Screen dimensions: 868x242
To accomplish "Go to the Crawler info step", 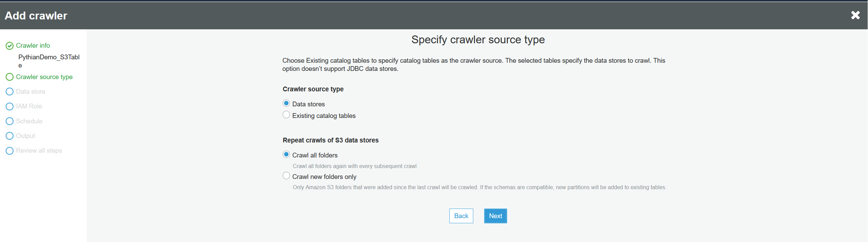I will coord(33,46).
